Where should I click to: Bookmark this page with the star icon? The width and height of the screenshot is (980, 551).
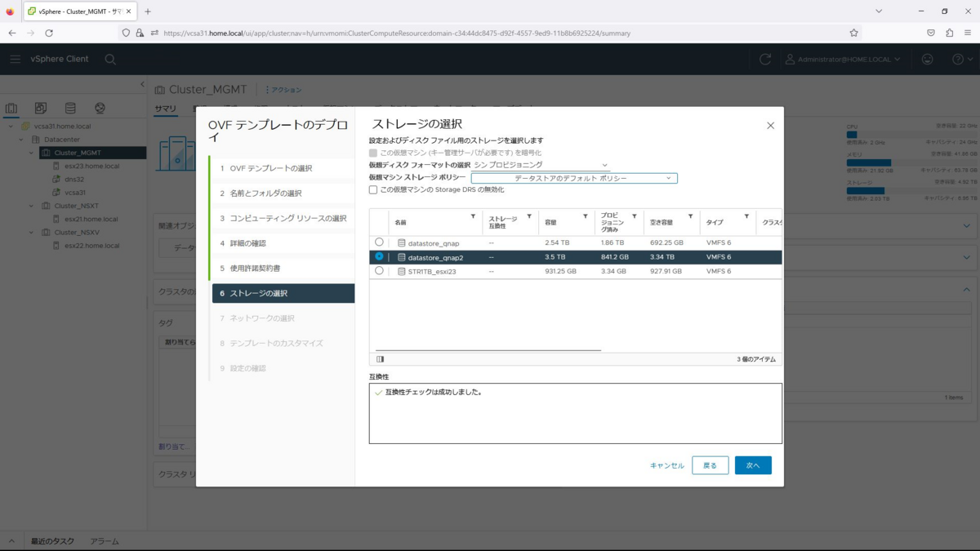click(x=853, y=33)
